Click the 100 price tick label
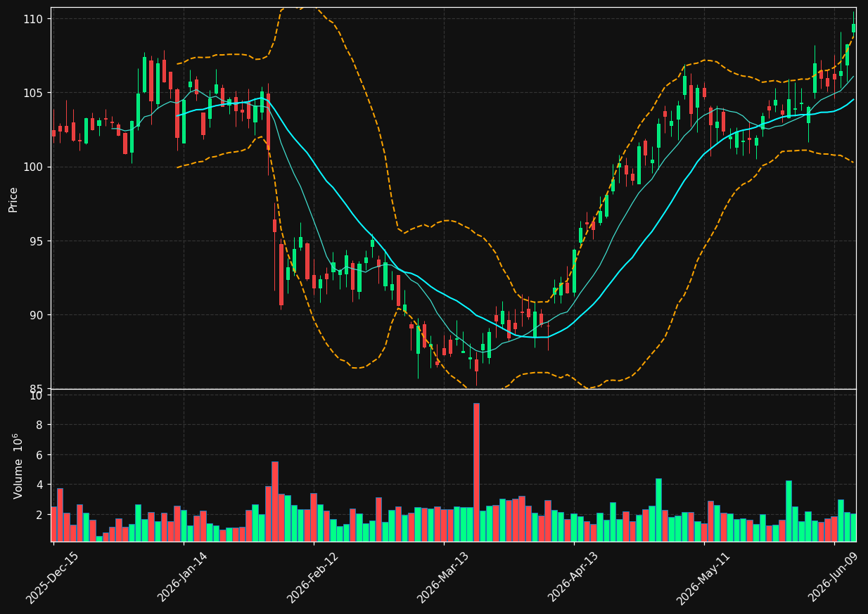 click(x=33, y=167)
